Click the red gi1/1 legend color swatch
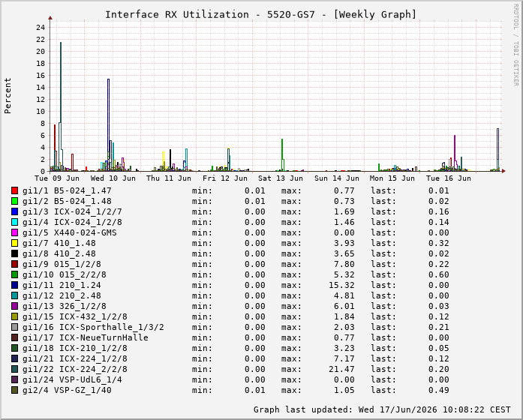The image size is (523, 420). point(14,190)
